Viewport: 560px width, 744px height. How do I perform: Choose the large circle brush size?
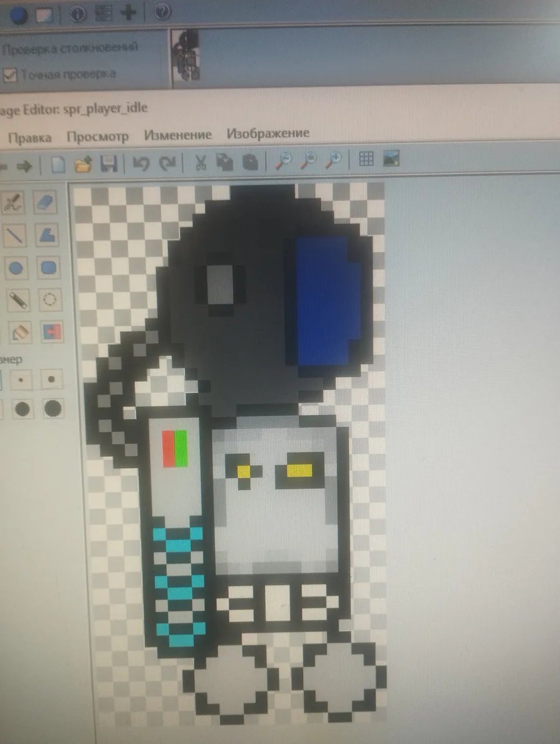[x=22, y=408]
